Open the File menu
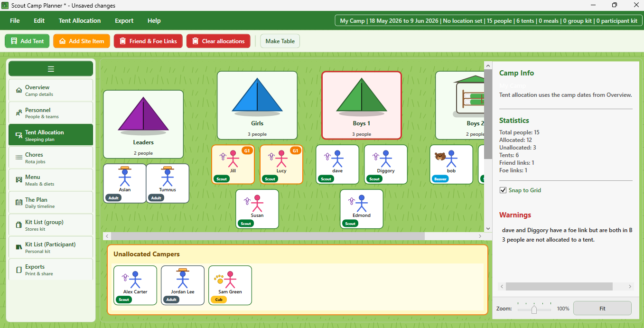Screen dimensions: 644x328 [x=15, y=21]
